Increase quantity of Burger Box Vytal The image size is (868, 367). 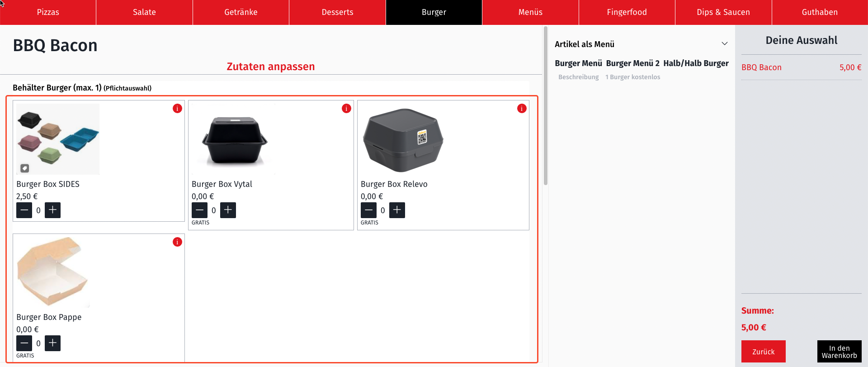228,210
